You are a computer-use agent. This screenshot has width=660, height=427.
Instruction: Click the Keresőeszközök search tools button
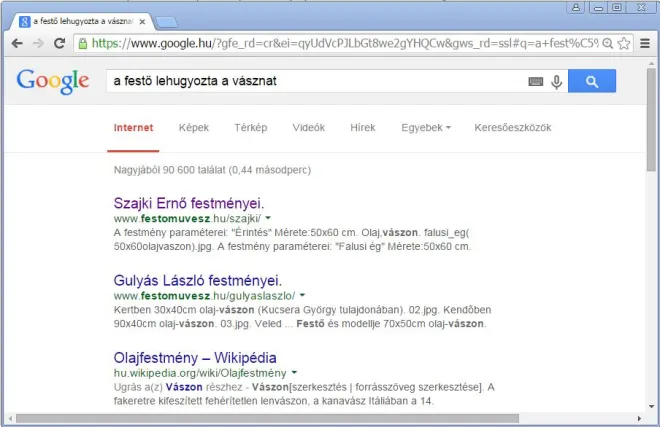coord(512,128)
